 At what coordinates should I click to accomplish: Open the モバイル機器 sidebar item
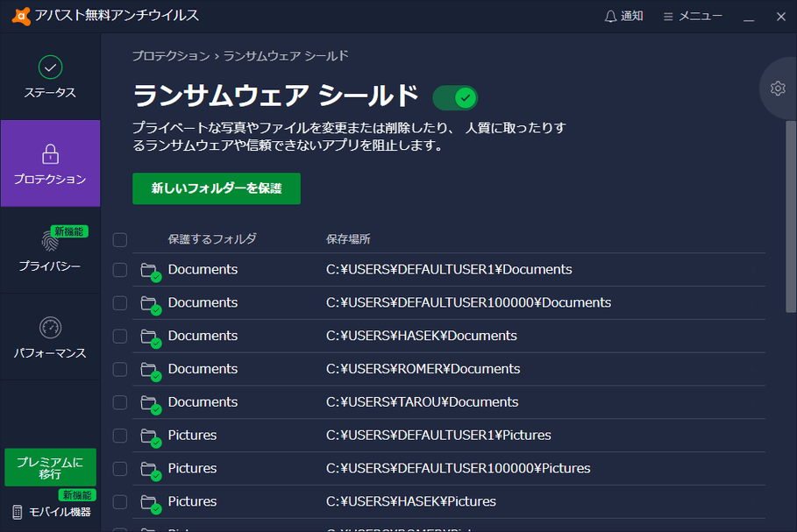tap(51, 512)
